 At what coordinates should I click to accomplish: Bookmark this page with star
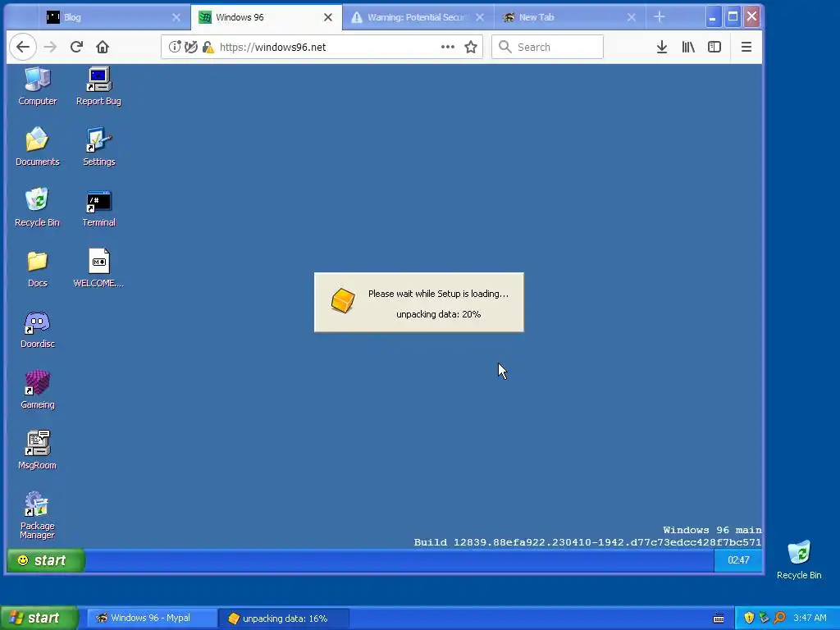pyautogui.click(x=471, y=47)
